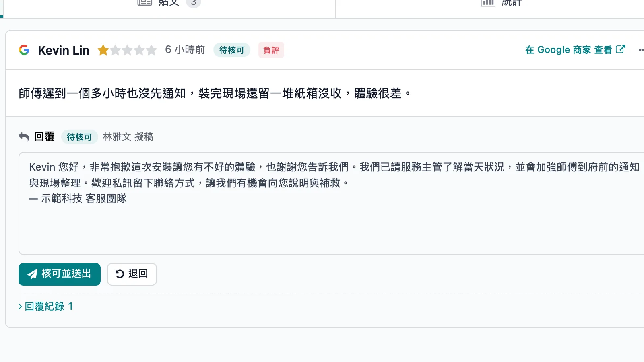The image size is (644, 362).
Task: Expand the 回覆紀錄 1 section
Action: pos(45,306)
